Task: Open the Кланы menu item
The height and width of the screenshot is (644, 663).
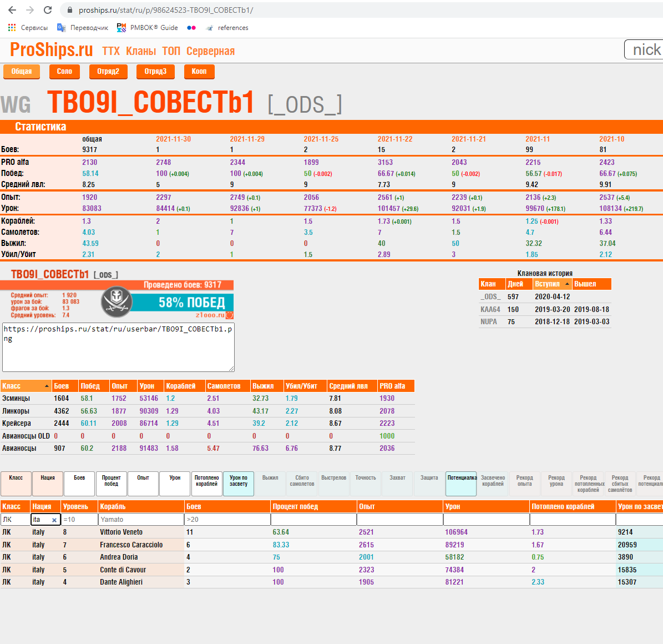Action: point(141,51)
